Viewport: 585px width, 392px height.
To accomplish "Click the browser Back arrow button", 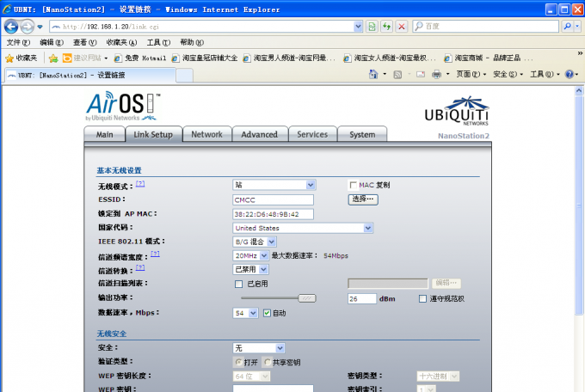I will pyautogui.click(x=11, y=27).
